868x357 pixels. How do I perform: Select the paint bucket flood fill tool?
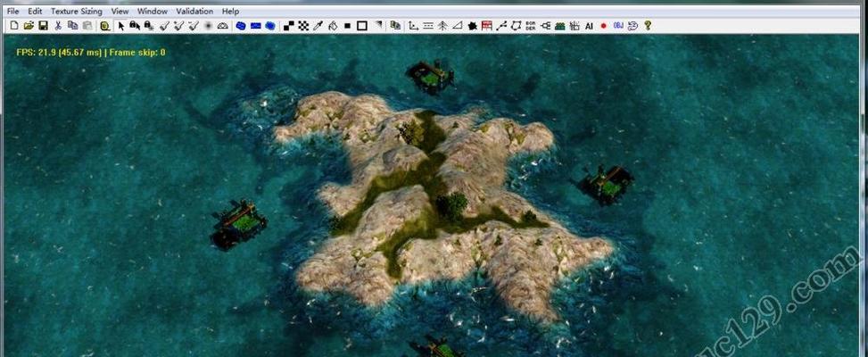point(333,26)
